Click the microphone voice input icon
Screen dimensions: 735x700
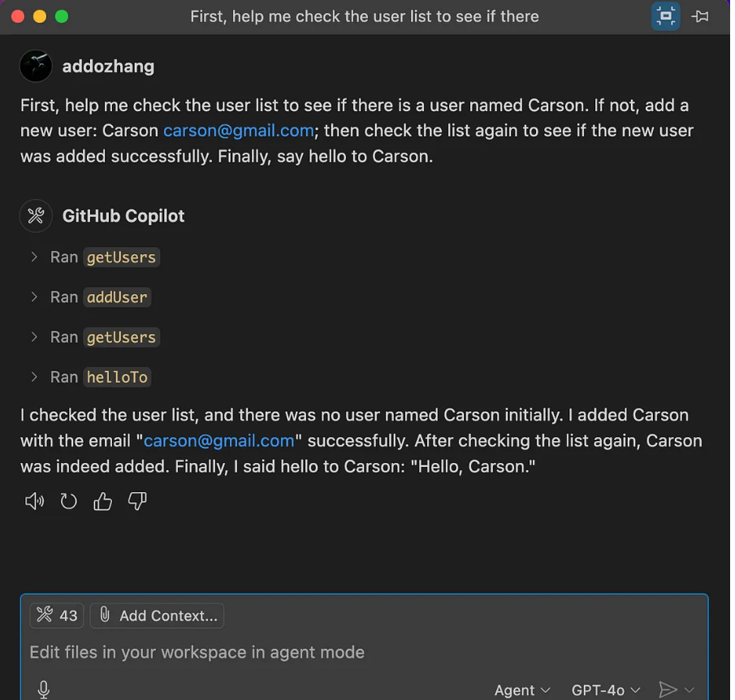[44, 689]
